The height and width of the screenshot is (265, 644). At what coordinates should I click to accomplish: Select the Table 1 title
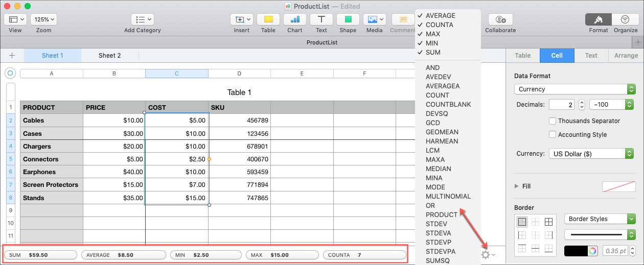(x=239, y=92)
